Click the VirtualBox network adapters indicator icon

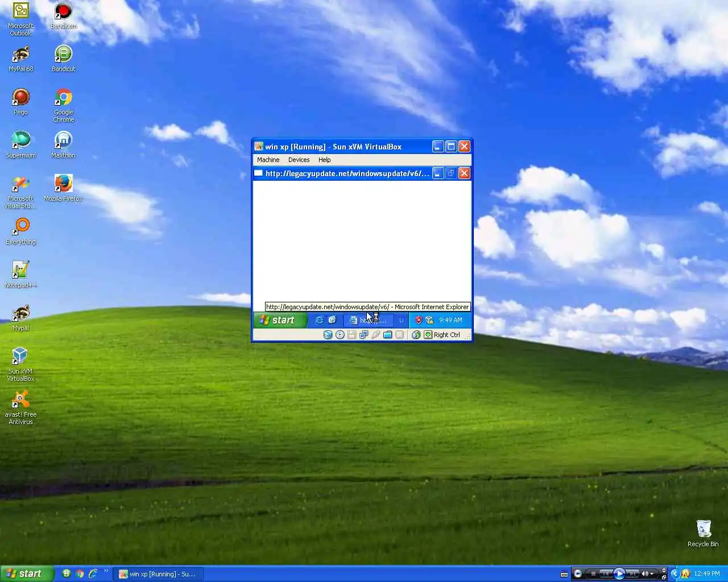[x=363, y=335]
